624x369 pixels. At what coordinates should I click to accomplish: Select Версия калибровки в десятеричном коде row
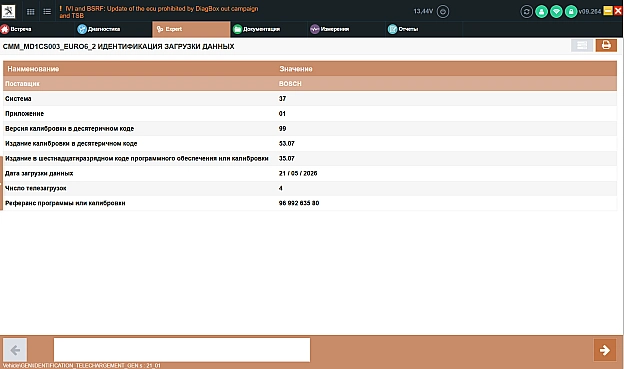tap(310, 129)
